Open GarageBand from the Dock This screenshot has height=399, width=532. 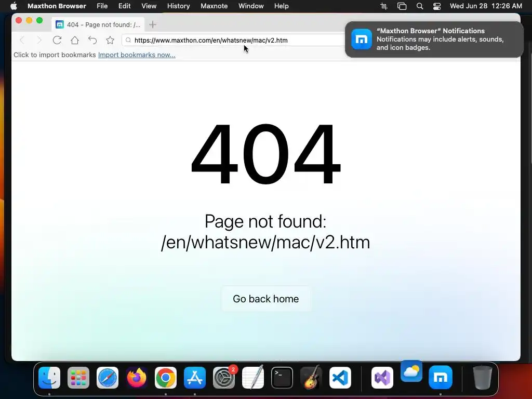click(311, 378)
